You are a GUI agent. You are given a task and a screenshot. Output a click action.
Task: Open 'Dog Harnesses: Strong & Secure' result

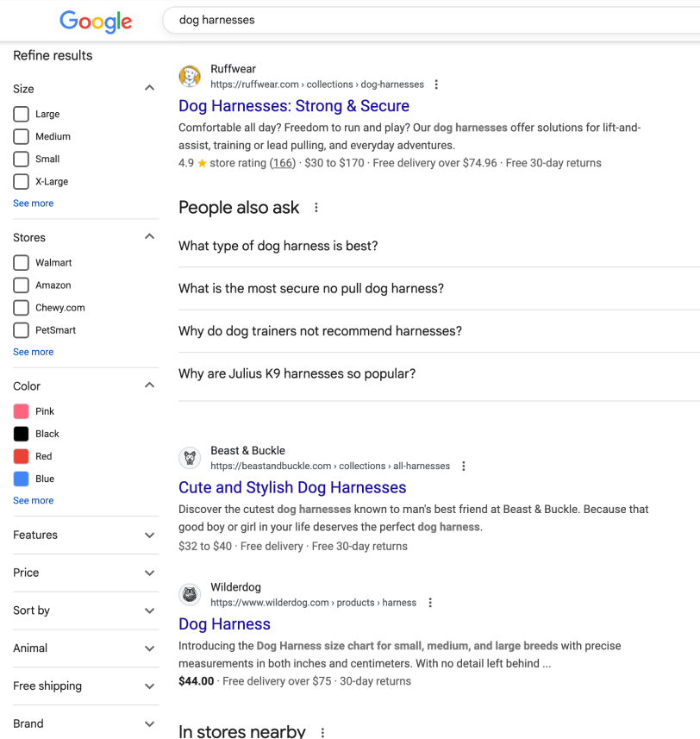(x=294, y=106)
